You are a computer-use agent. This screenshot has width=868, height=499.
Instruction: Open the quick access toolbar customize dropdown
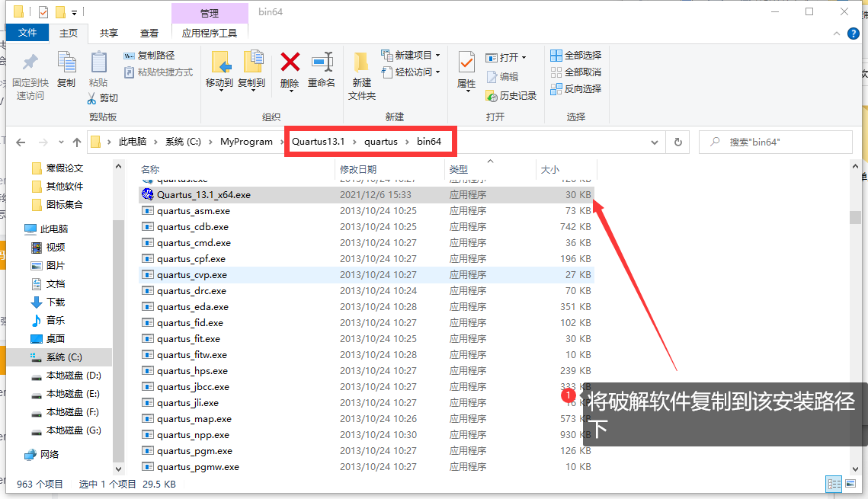(74, 12)
